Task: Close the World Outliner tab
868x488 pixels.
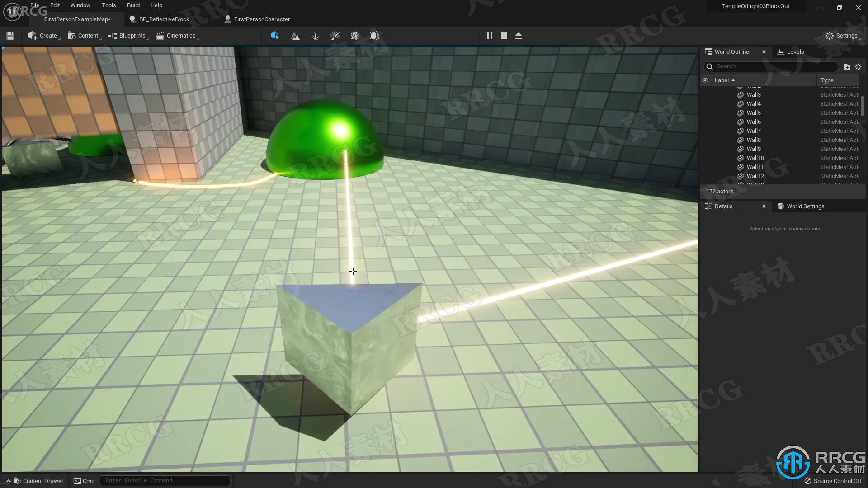Action: pyautogui.click(x=764, y=52)
